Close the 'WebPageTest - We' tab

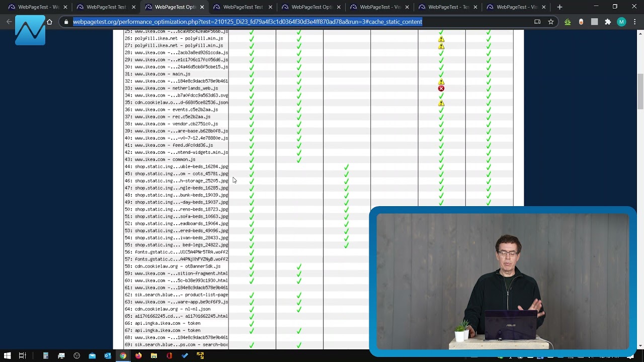pyautogui.click(x=65, y=7)
